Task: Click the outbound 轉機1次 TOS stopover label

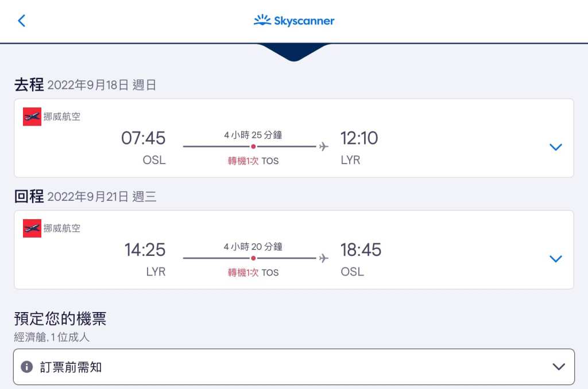Action: point(253,161)
